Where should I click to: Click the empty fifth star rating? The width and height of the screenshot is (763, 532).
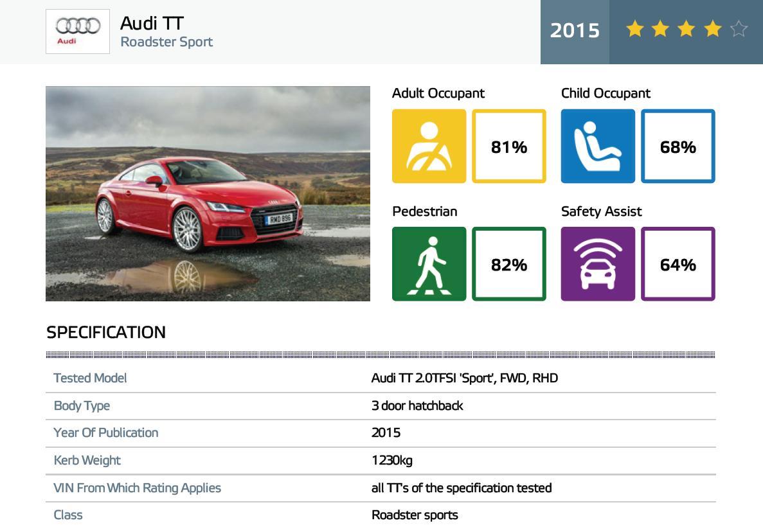pyautogui.click(x=739, y=29)
